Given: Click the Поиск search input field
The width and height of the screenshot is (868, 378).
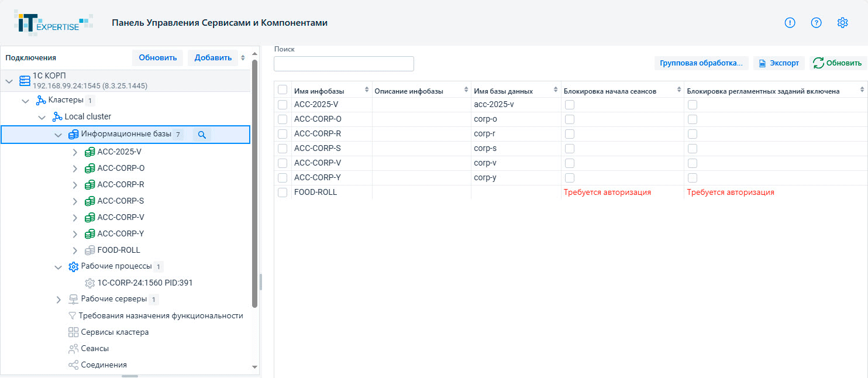Looking at the screenshot, I should point(343,64).
